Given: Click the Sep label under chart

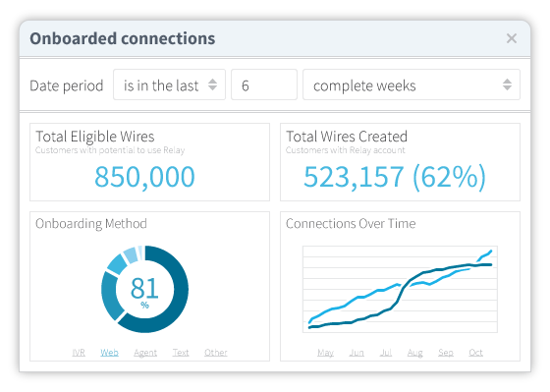Looking at the screenshot, I should (x=446, y=353).
